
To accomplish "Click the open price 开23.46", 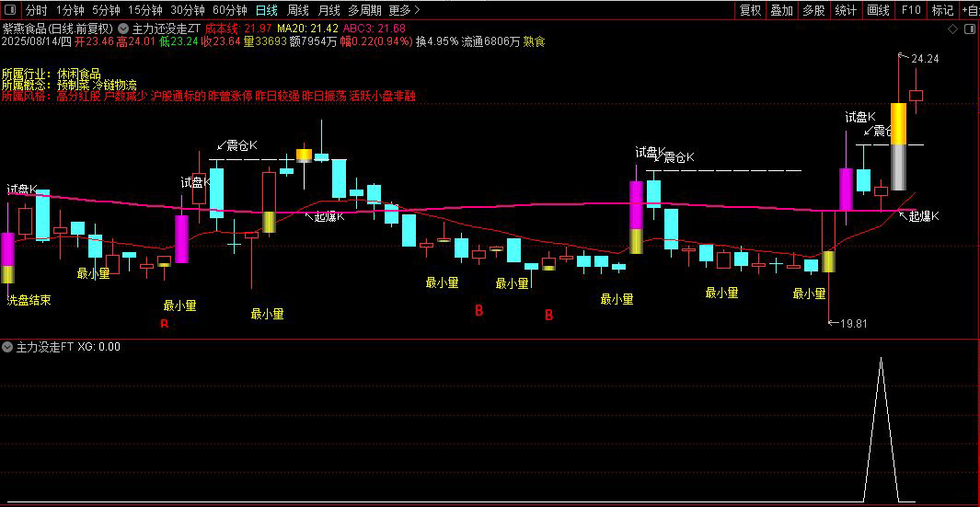I will 94,42.
